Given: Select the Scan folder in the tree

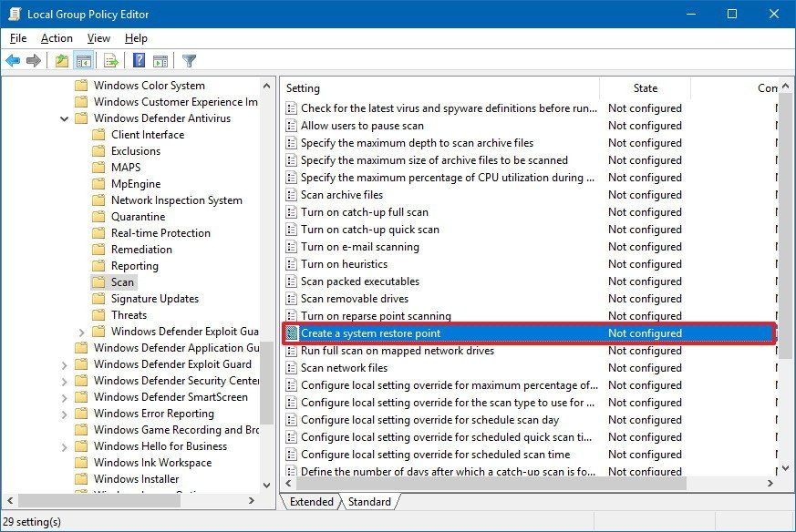Looking at the screenshot, I should pos(120,281).
